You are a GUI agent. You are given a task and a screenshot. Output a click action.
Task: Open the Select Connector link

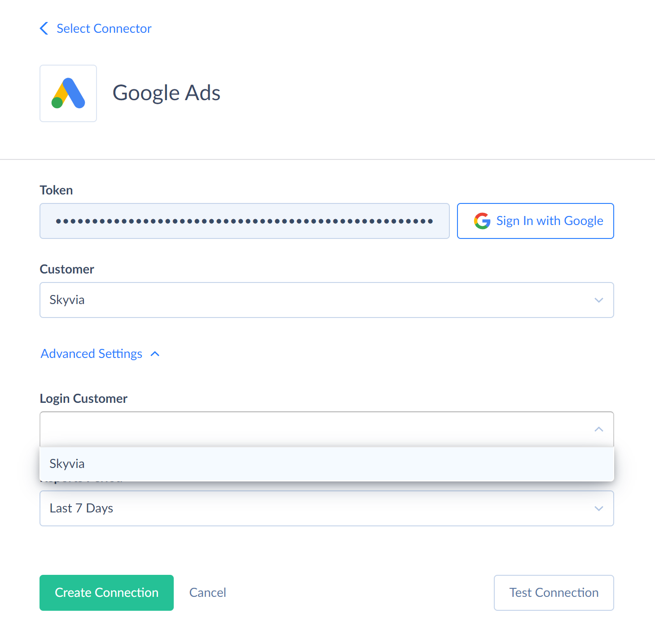tap(104, 28)
